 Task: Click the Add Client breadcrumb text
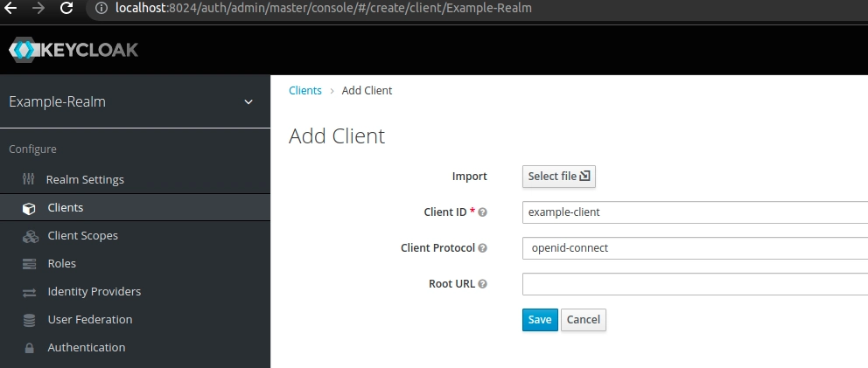(367, 90)
